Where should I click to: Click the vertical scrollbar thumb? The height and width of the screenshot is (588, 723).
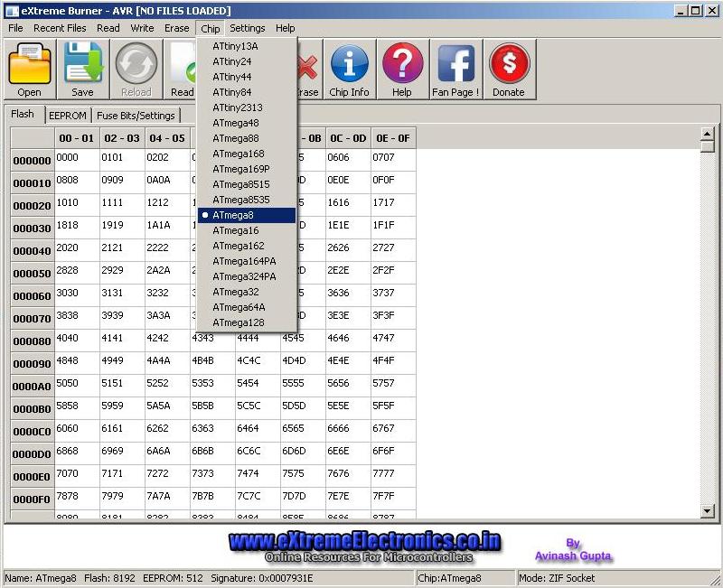click(x=708, y=146)
